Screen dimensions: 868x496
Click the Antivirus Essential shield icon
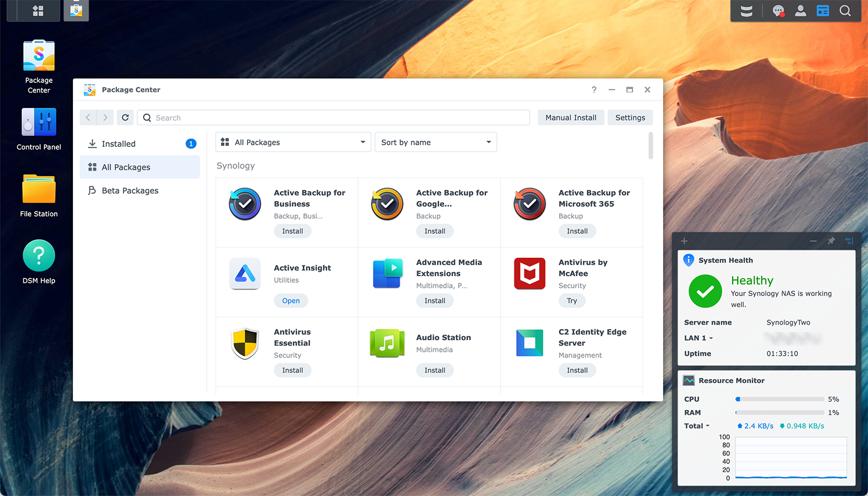[245, 343]
